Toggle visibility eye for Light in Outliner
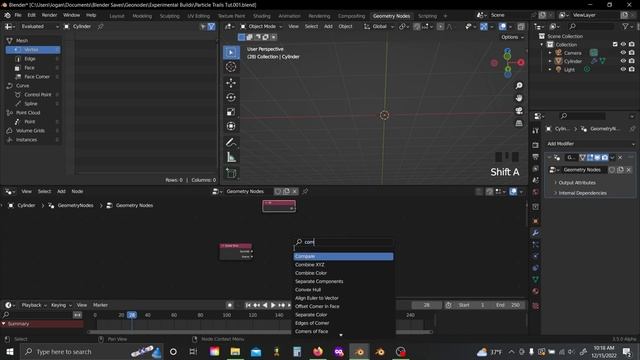 [623, 69]
